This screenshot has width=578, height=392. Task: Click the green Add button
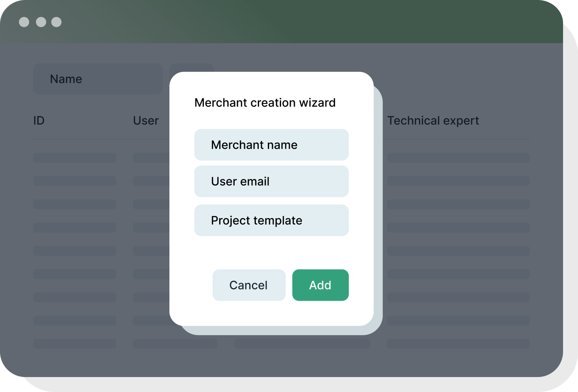coord(321,285)
